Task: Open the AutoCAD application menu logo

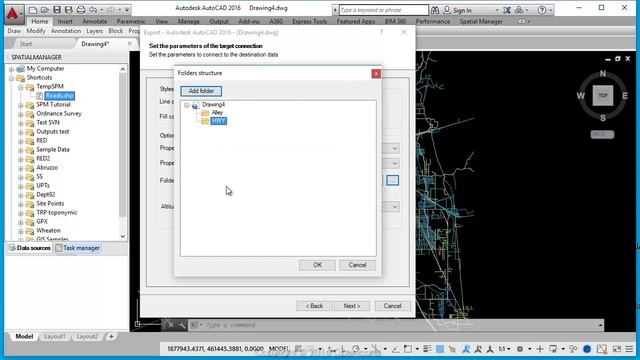Action: click(13, 13)
